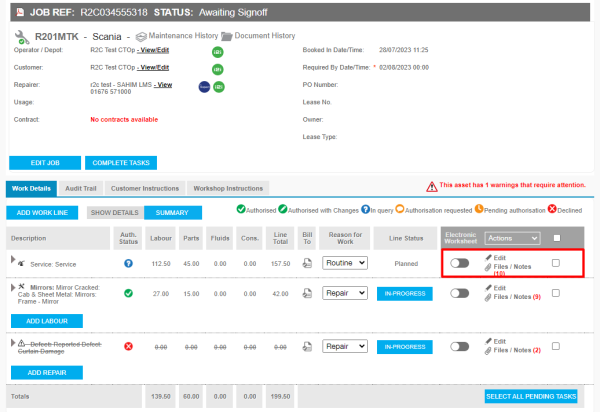Toggle Electronic Worksheet for Mirrors line
This screenshot has height=412, width=600.
tap(460, 294)
